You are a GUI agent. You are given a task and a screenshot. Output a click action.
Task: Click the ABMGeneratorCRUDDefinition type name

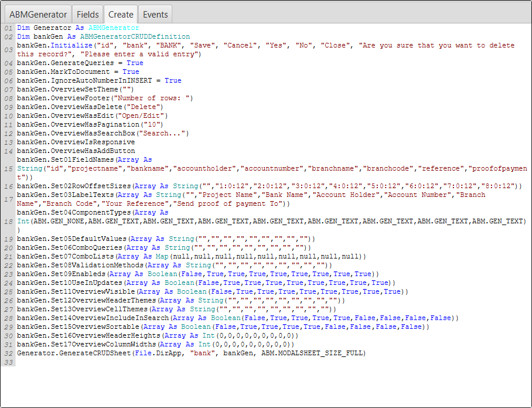[x=135, y=37]
